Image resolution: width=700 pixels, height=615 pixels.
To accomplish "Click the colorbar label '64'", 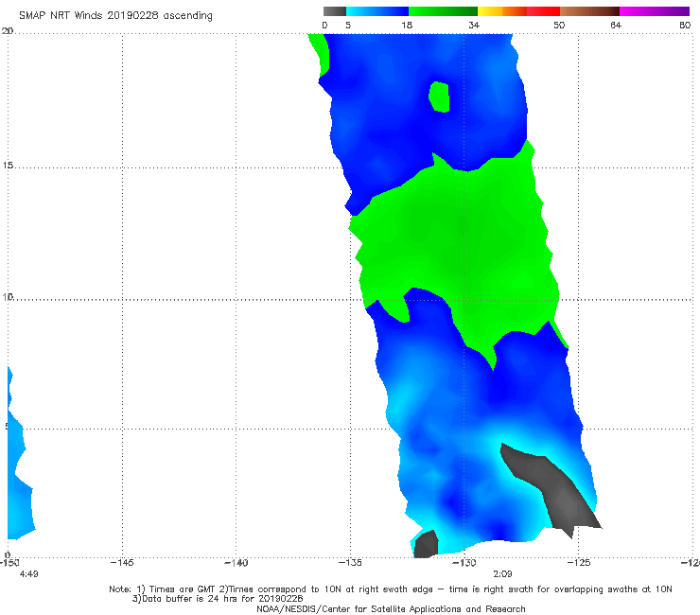I will [x=616, y=25].
